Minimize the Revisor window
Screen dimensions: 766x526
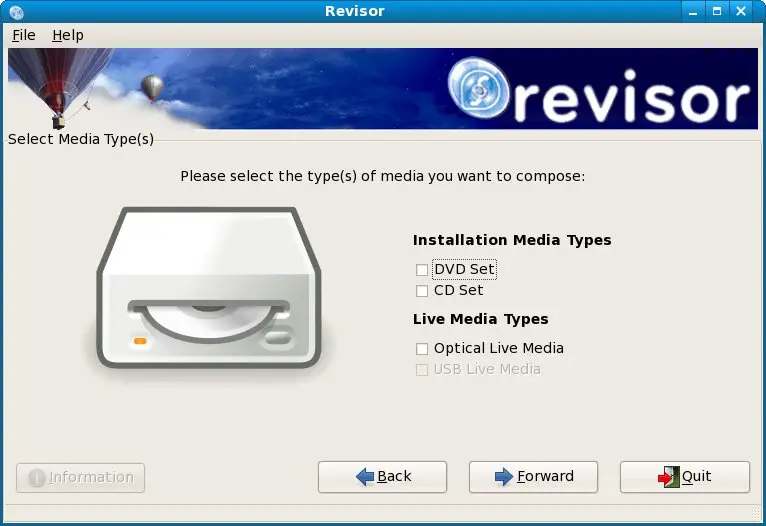point(692,12)
